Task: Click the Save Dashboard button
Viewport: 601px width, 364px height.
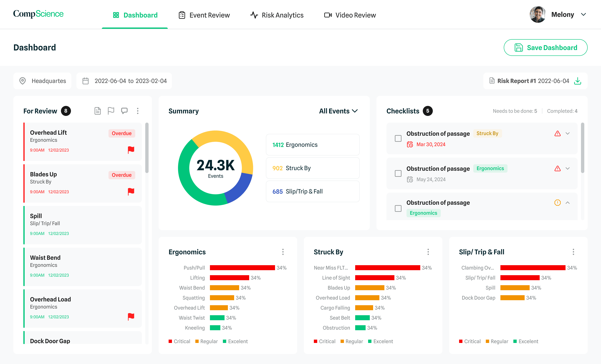Action: tap(545, 48)
